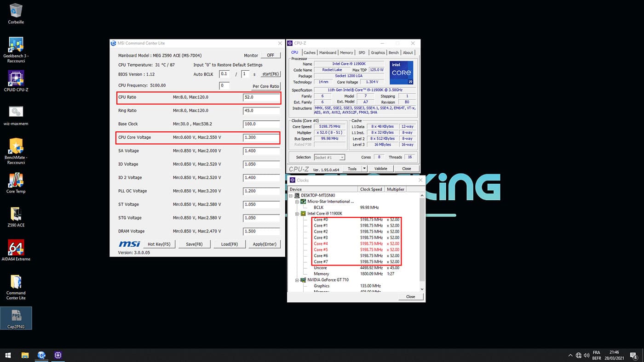Switch to CPU-Z via its taskbar icon

[58, 355]
